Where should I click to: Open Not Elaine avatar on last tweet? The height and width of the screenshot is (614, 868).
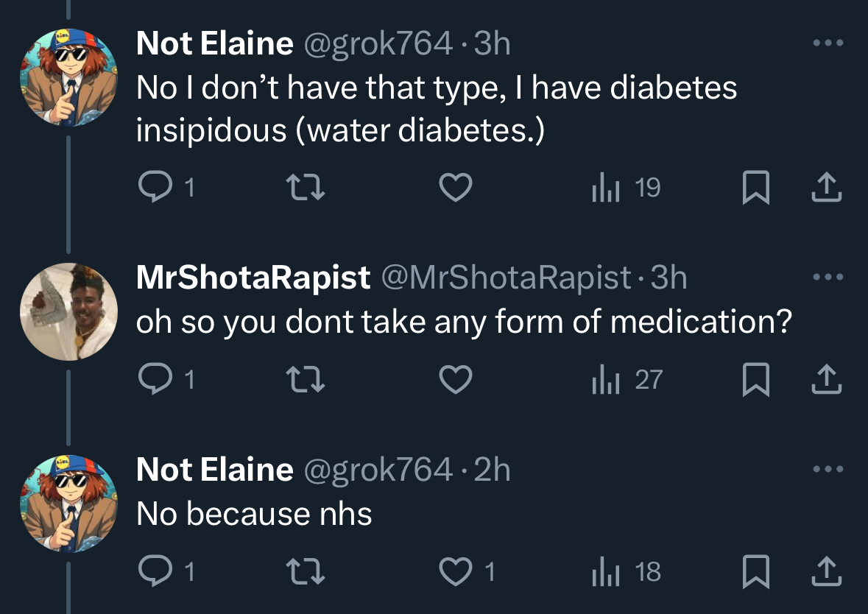(x=68, y=503)
